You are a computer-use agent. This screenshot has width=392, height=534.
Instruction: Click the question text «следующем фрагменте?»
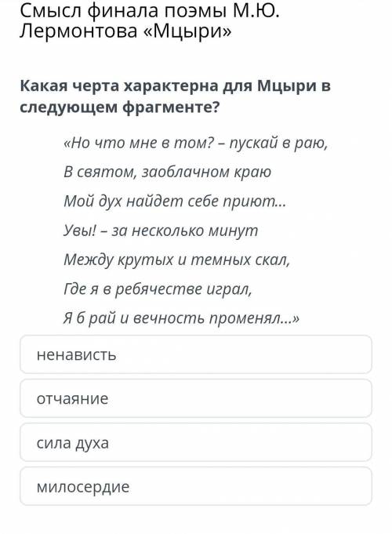click(x=120, y=107)
